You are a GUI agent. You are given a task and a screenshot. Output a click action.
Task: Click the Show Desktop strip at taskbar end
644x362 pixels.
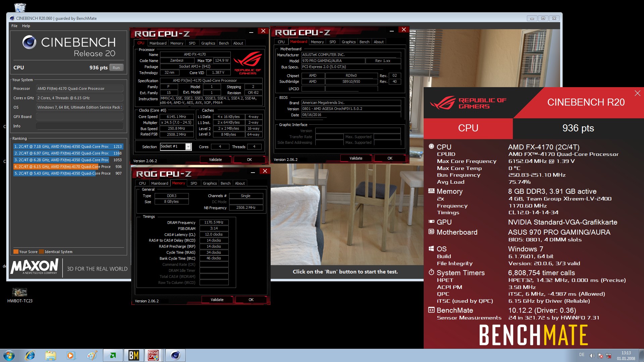coord(642,355)
